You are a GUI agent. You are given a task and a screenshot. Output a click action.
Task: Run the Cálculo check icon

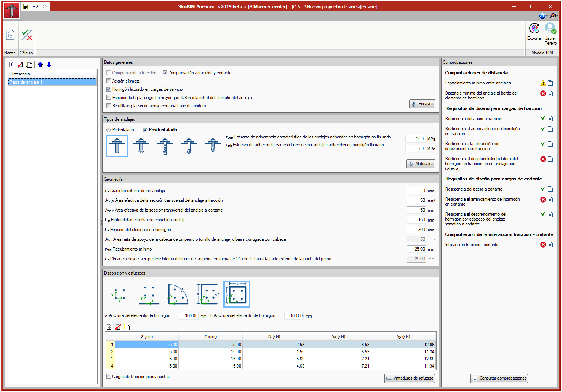26,35
